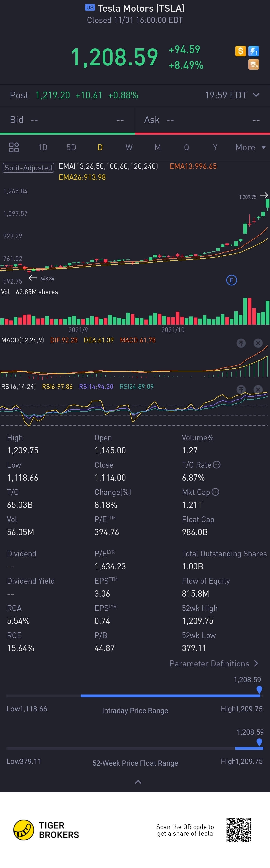This screenshot has width=270, height=868.
Task: Tap the stacked layers badge icon
Action: [253, 64]
